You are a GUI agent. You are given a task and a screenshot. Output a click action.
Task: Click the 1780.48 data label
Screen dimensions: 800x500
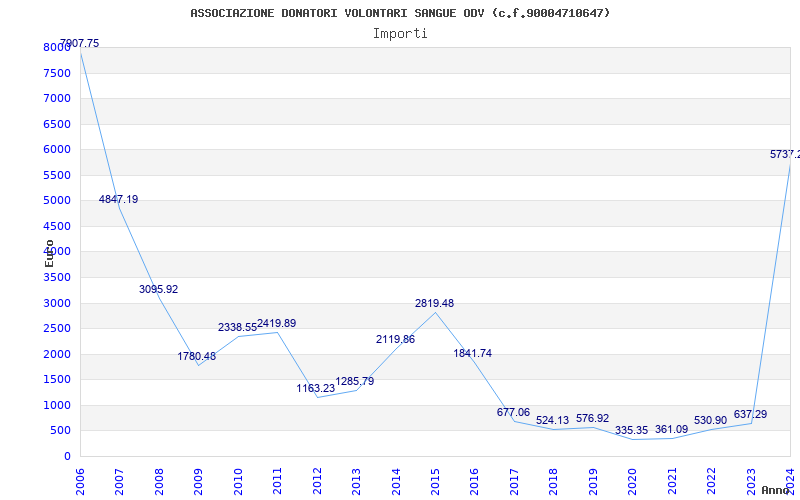197,357
